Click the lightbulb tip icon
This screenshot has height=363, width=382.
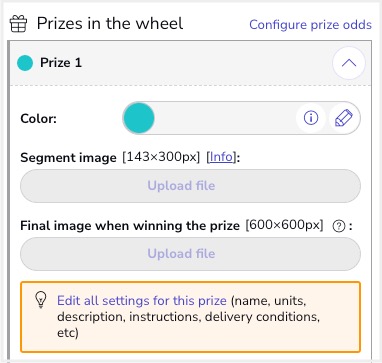pos(41,300)
